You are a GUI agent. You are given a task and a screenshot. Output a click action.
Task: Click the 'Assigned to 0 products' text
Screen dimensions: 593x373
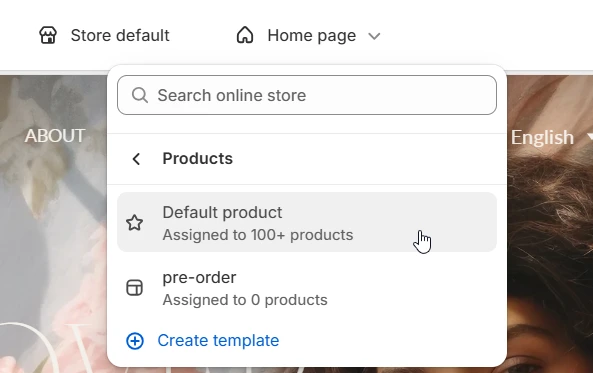[245, 300]
